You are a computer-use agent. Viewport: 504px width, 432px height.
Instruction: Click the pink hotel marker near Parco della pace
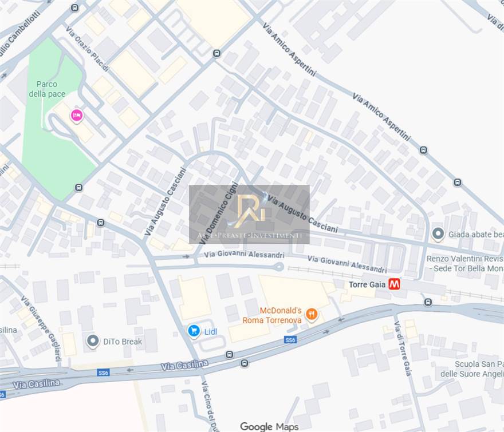(x=77, y=116)
